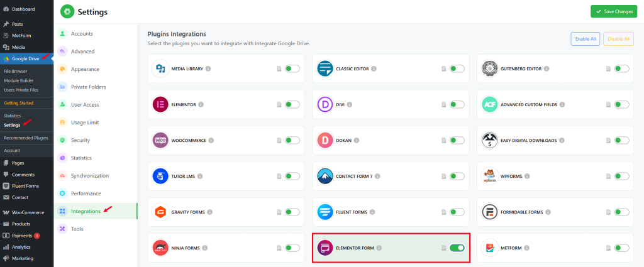Click the Gutenberg Editor plugin icon
644x267 pixels.
click(x=489, y=69)
